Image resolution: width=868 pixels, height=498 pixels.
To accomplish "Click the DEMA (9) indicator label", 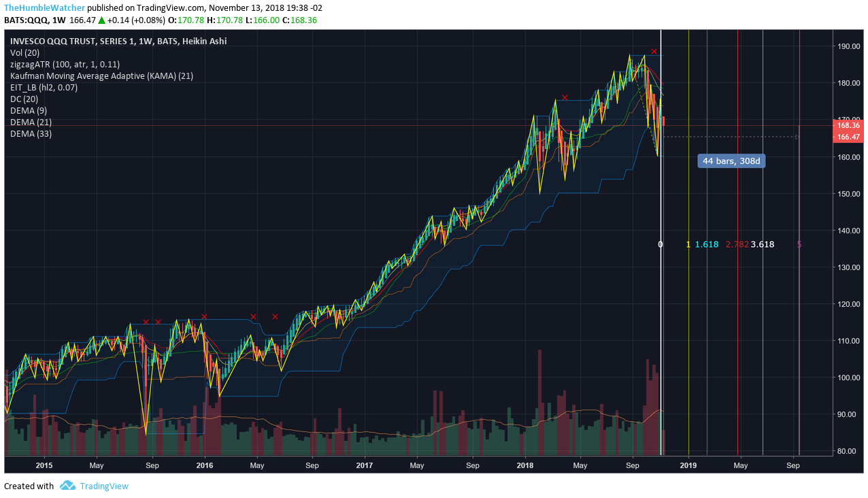I will (x=29, y=110).
